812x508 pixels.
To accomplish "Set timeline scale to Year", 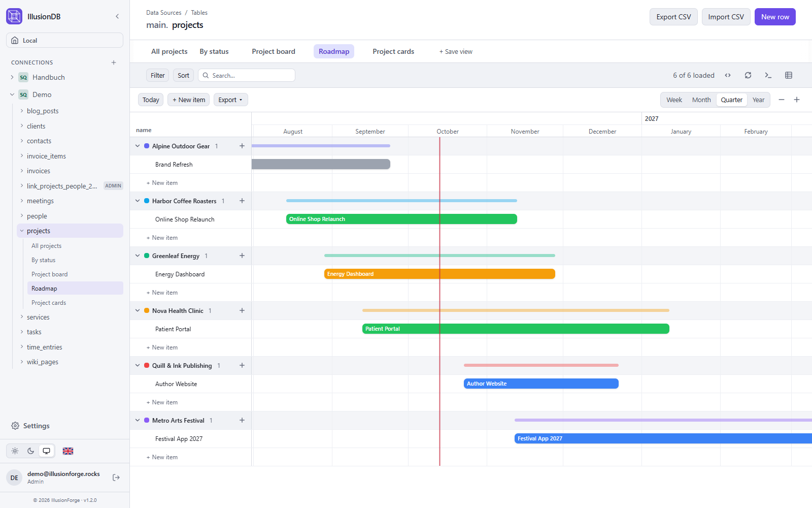I will 758,100.
